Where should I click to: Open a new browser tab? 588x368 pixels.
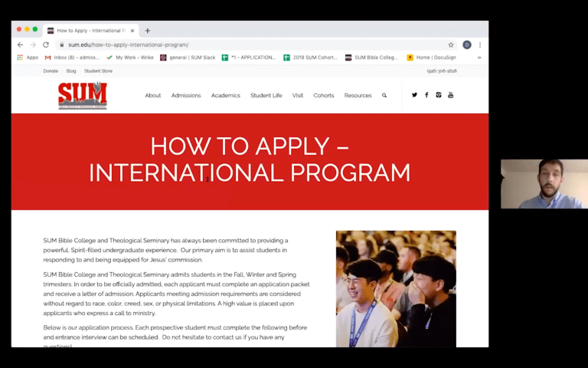148,31
